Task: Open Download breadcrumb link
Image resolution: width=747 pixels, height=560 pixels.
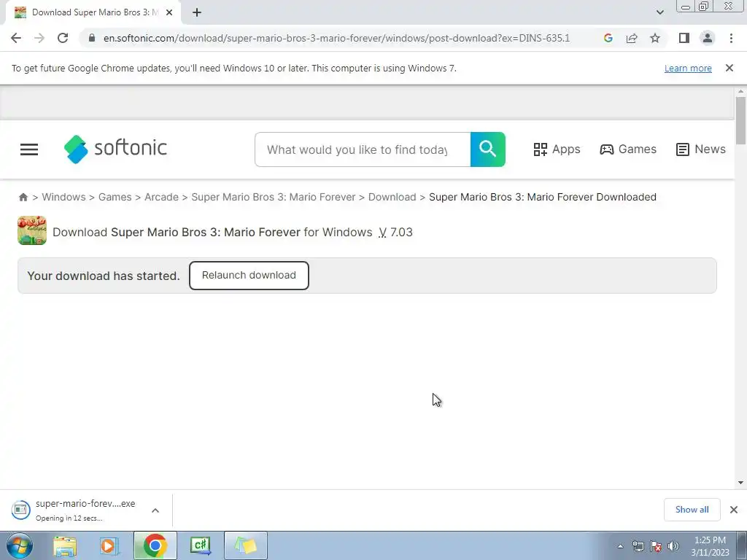Action: 392,197
